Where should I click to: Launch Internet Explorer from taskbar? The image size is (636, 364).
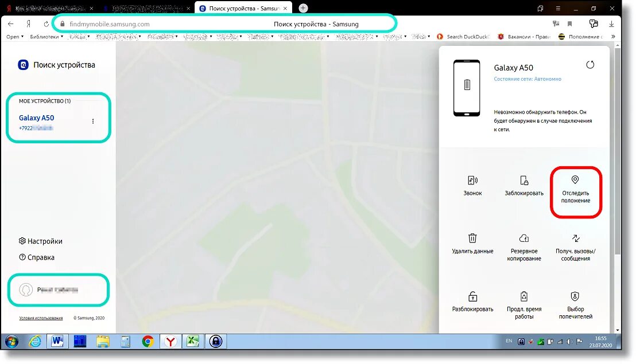pyautogui.click(x=35, y=342)
